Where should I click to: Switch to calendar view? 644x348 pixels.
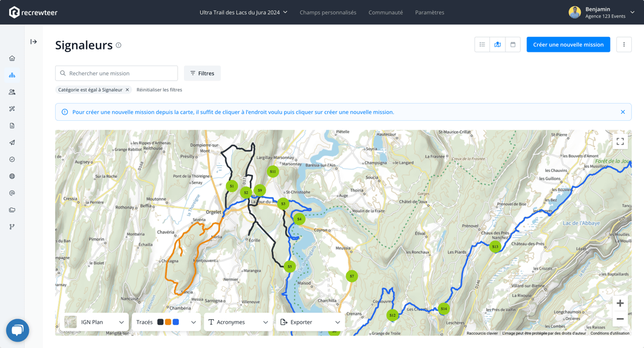(512, 44)
